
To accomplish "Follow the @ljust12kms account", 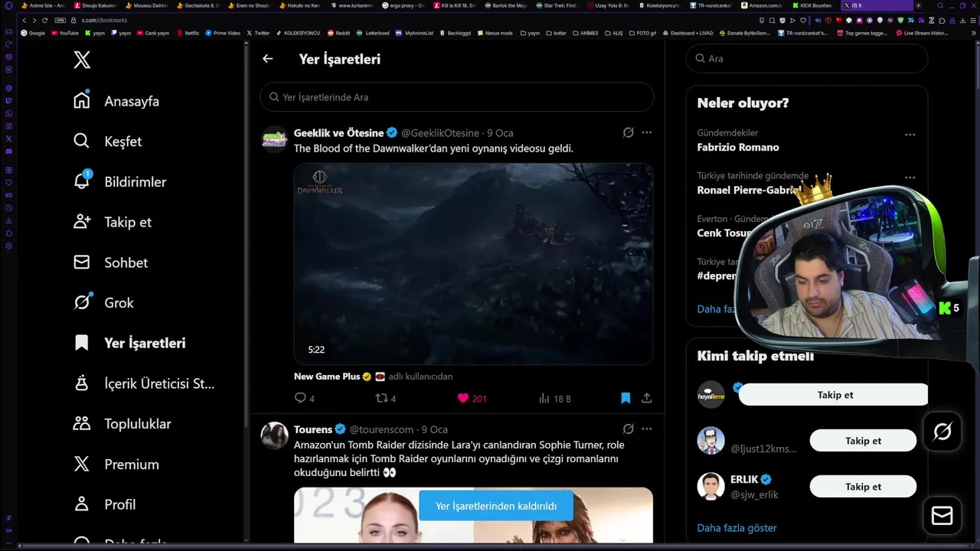I will [x=863, y=441].
